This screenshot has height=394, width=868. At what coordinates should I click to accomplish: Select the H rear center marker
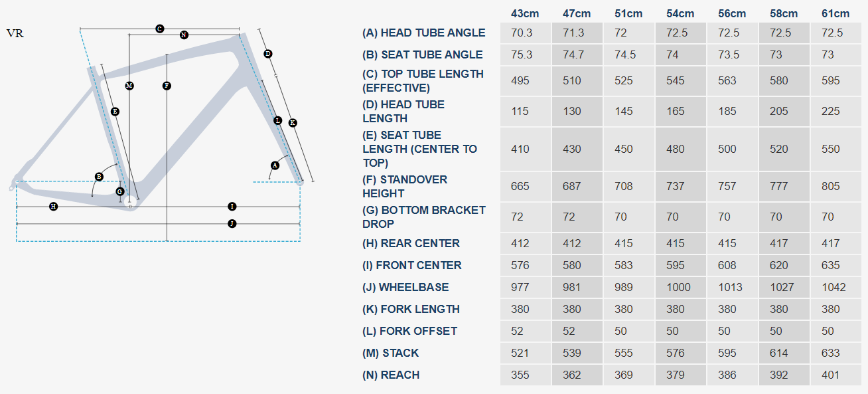click(x=54, y=207)
